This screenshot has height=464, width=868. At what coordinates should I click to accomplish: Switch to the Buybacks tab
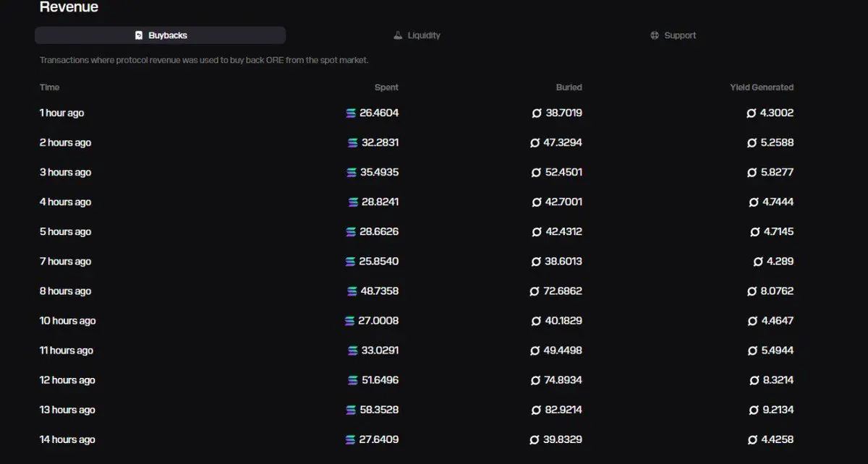point(161,35)
